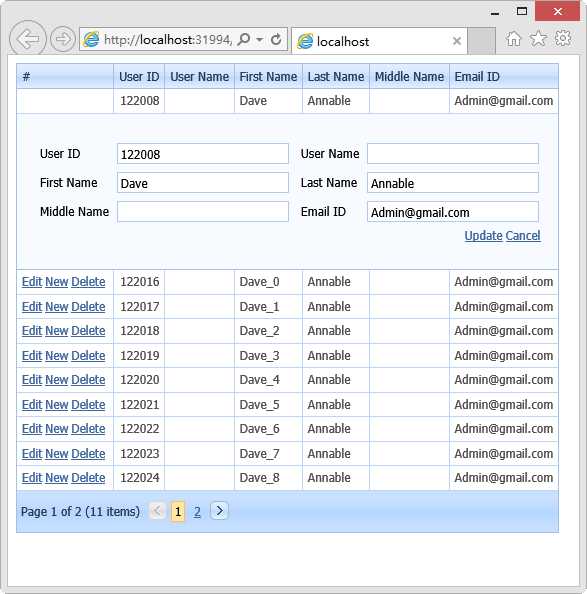
Task: Delete the Dave_4 row
Action: 88,380
